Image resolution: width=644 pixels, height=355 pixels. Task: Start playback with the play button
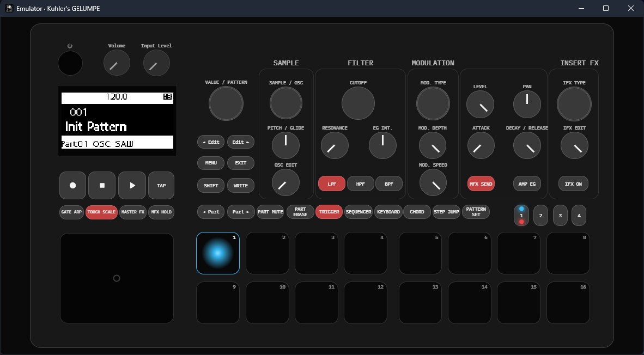click(132, 186)
